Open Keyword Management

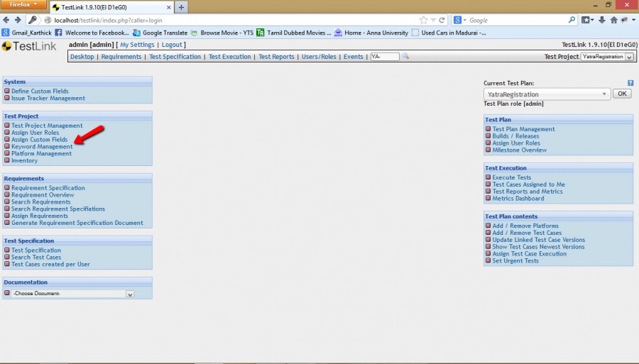click(42, 147)
